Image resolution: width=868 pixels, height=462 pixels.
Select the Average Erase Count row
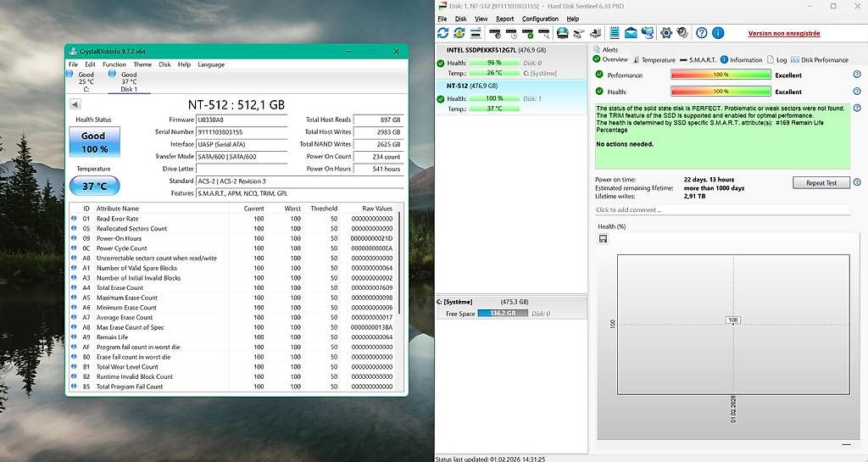(232, 318)
